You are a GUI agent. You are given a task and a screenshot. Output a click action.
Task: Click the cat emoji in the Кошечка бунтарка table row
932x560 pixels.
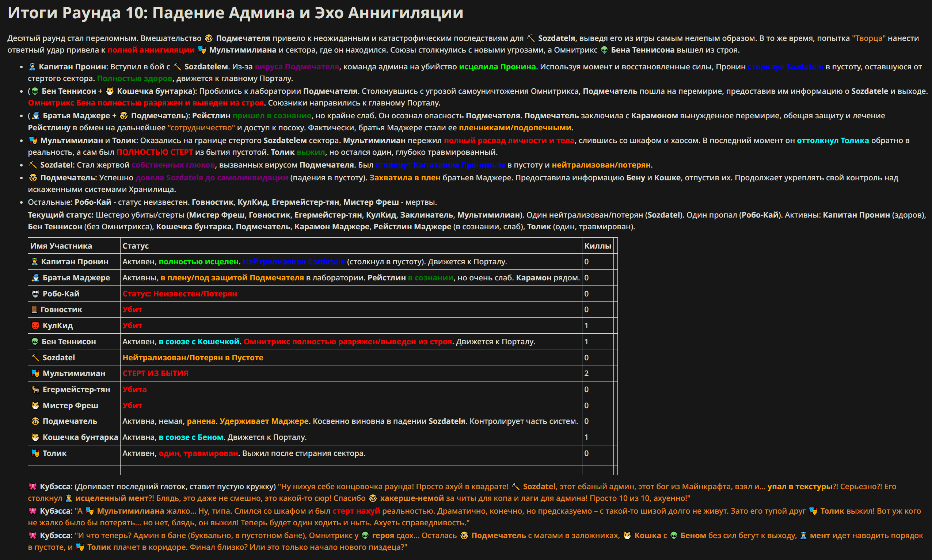[x=35, y=437]
